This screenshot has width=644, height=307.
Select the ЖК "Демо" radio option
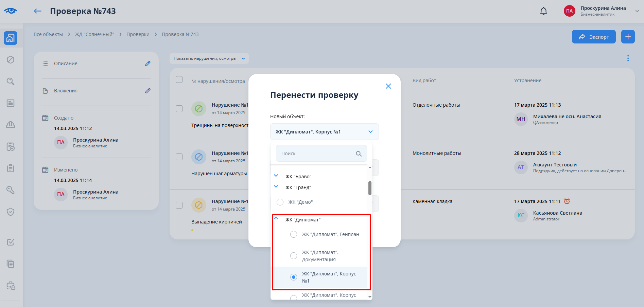point(280,202)
